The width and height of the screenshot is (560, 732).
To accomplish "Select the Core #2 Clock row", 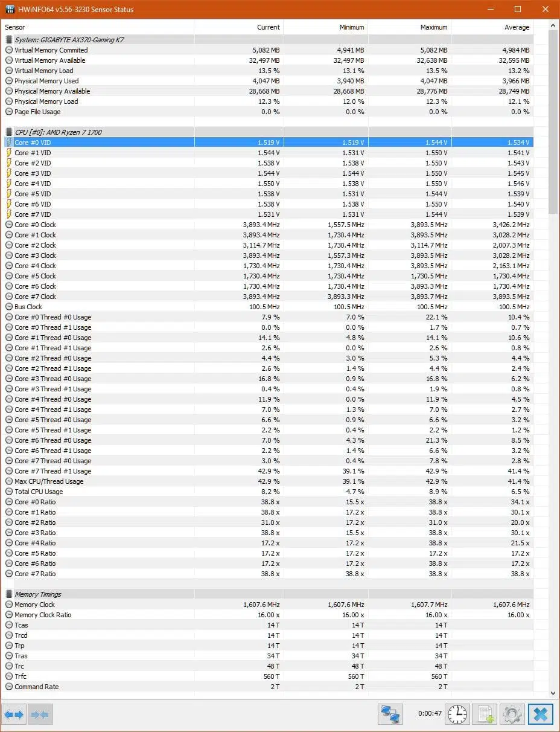I will click(x=268, y=245).
